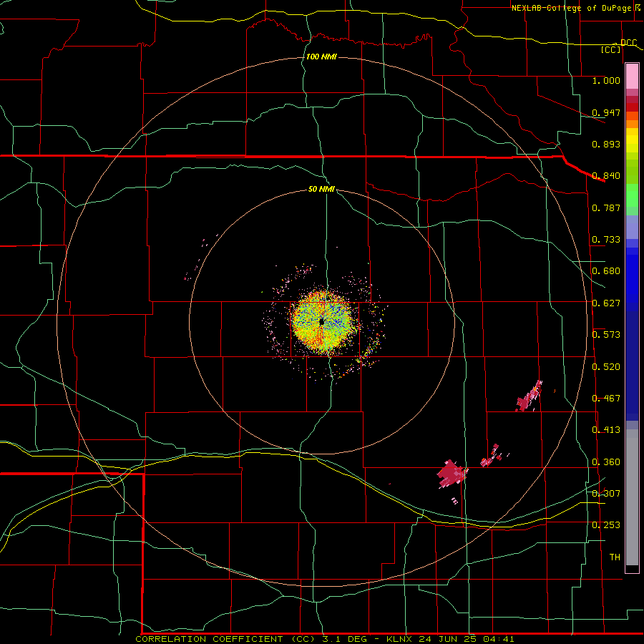Screen dimensions: 644x644
Task: Click the 50 NMI range ring label
Action: 321,190
